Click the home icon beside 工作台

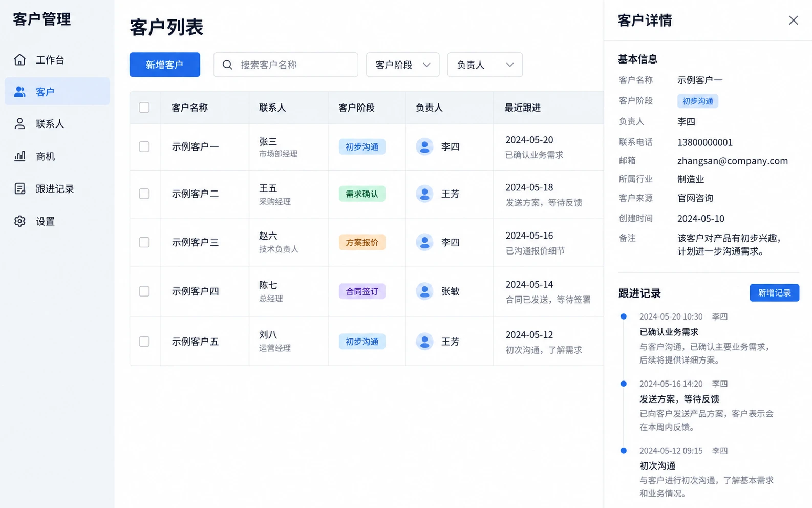tap(19, 59)
